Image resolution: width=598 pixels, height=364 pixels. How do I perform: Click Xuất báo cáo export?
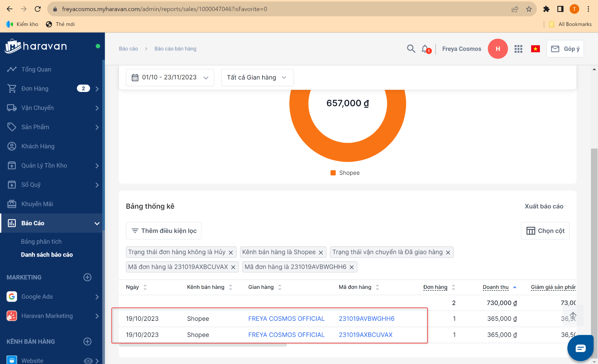pos(544,206)
